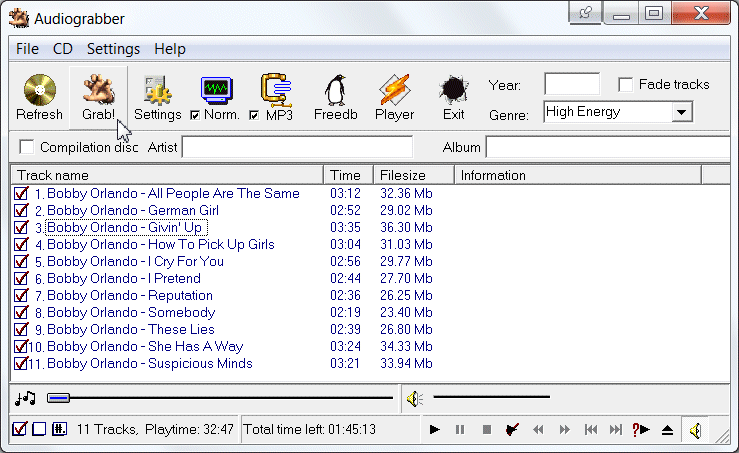Play the selected track
This screenshot has height=453, width=739.
coord(435,429)
